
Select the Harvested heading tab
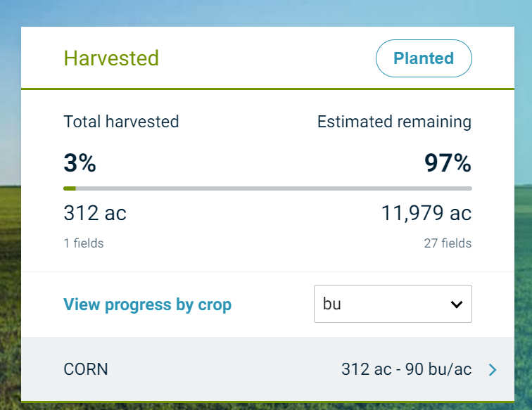coord(111,58)
